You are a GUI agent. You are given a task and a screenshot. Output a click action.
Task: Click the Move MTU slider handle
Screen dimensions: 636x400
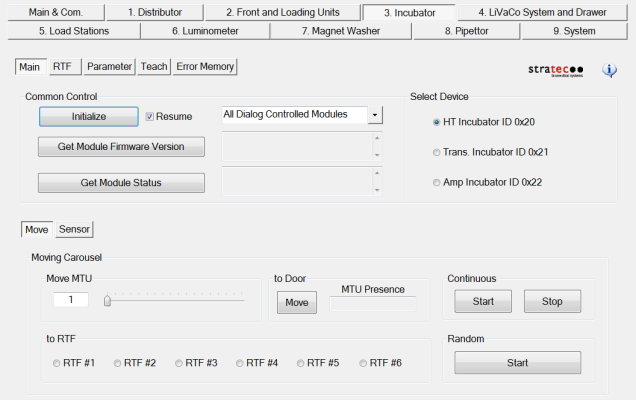107,299
